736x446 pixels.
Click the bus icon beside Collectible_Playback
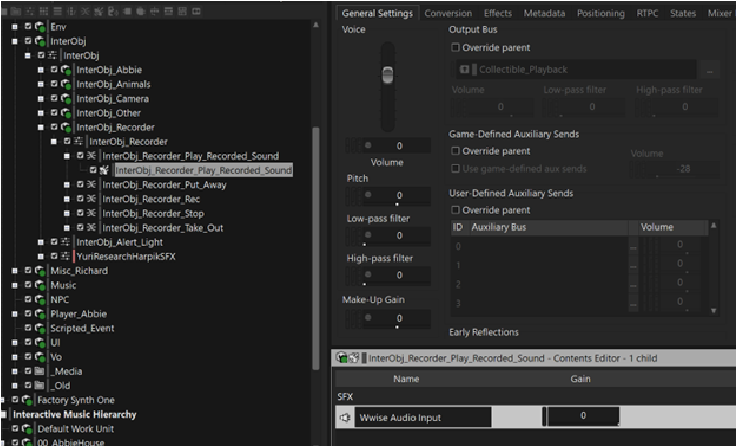(x=464, y=69)
